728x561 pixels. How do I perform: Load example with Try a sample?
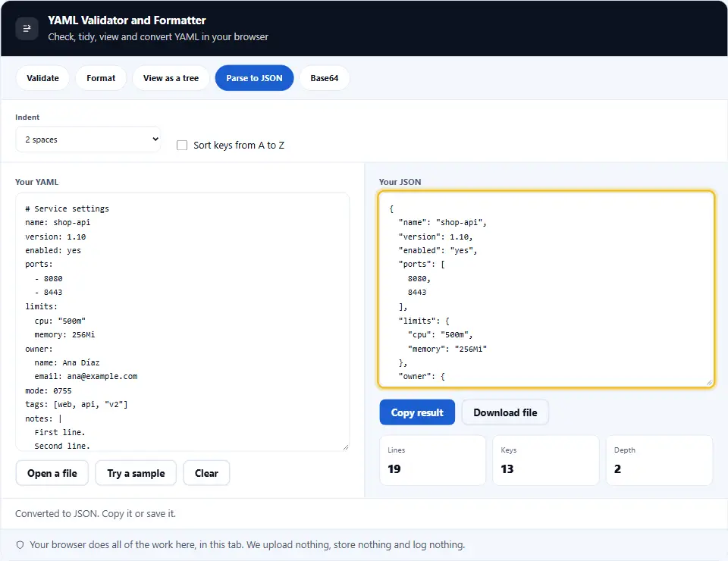coord(136,473)
